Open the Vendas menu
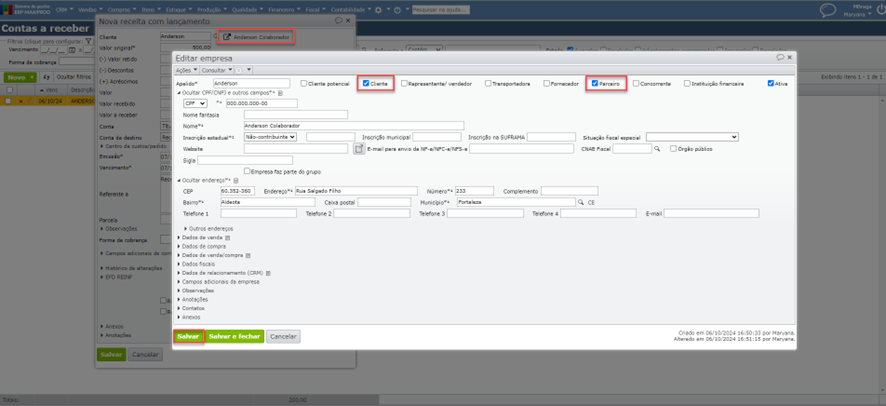 pyautogui.click(x=90, y=10)
